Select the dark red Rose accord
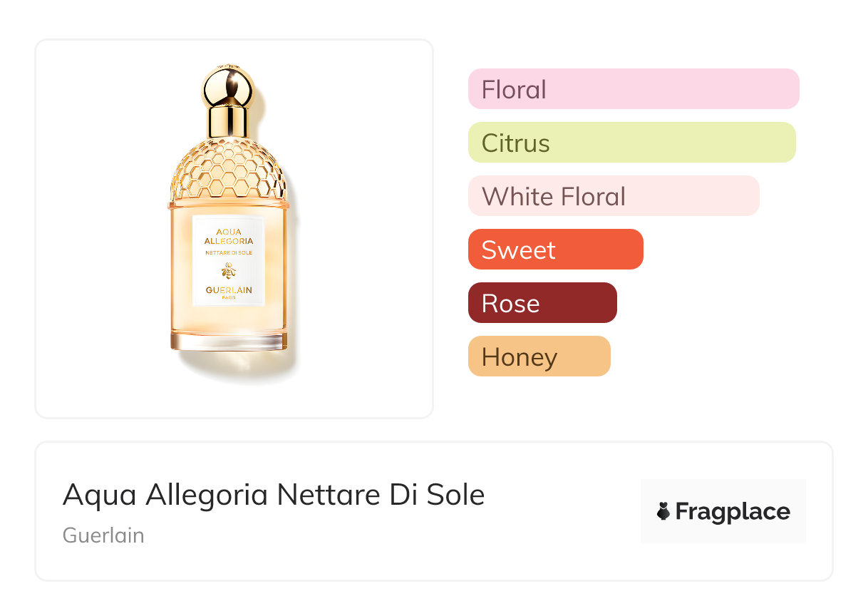The image size is (868, 616). click(542, 303)
